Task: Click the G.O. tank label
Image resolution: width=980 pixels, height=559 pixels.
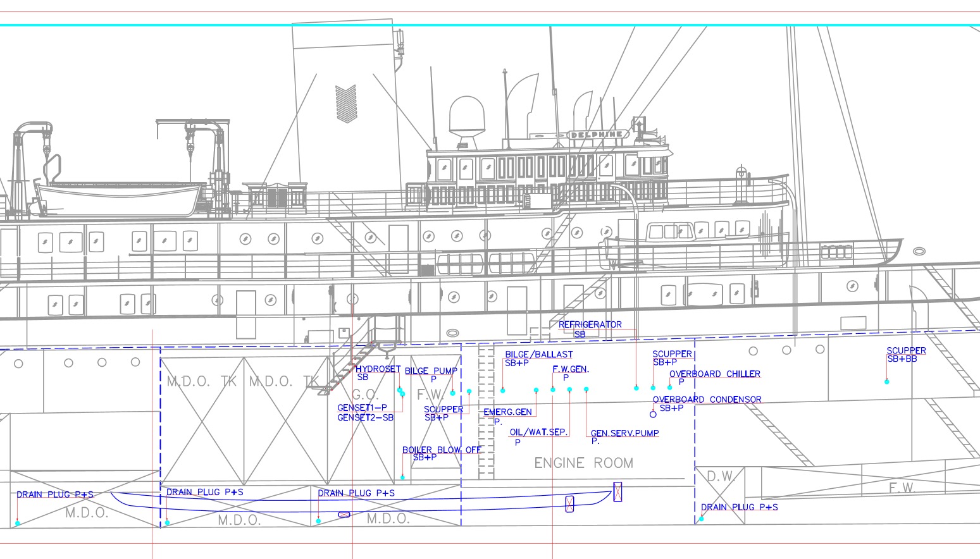Action: click(x=365, y=395)
